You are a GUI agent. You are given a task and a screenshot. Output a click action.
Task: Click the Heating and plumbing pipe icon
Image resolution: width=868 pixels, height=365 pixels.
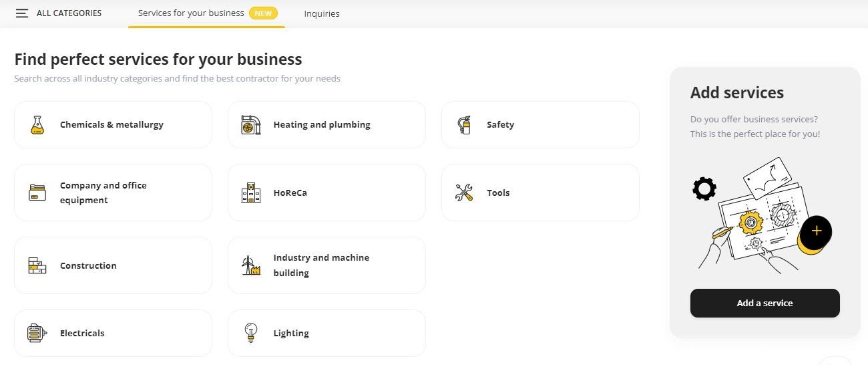point(251,125)
